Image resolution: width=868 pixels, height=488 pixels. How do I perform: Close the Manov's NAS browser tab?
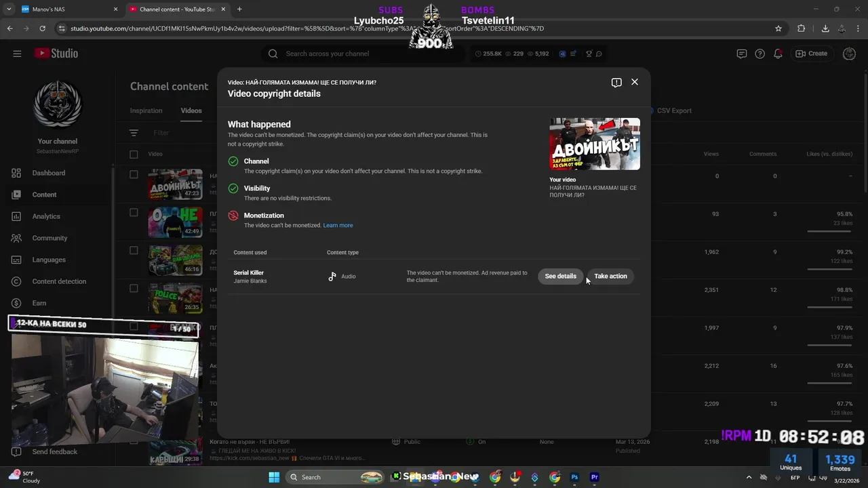point(115,9)
